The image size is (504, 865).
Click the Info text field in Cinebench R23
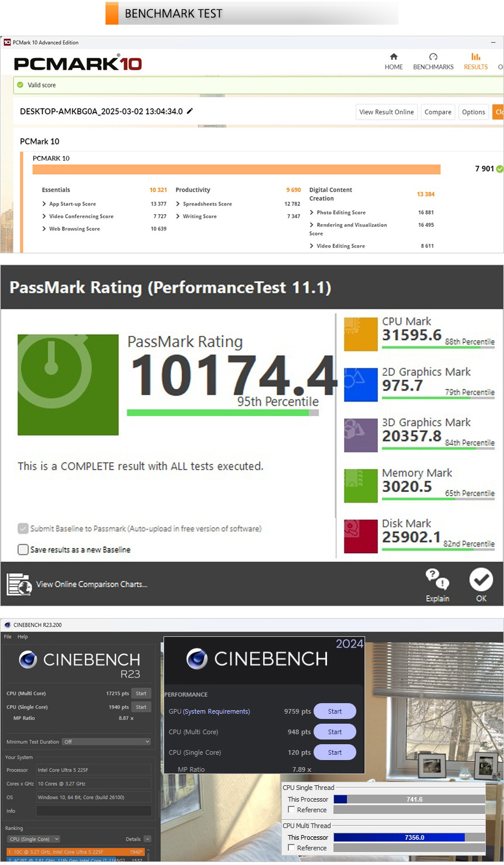pos(94,811)
